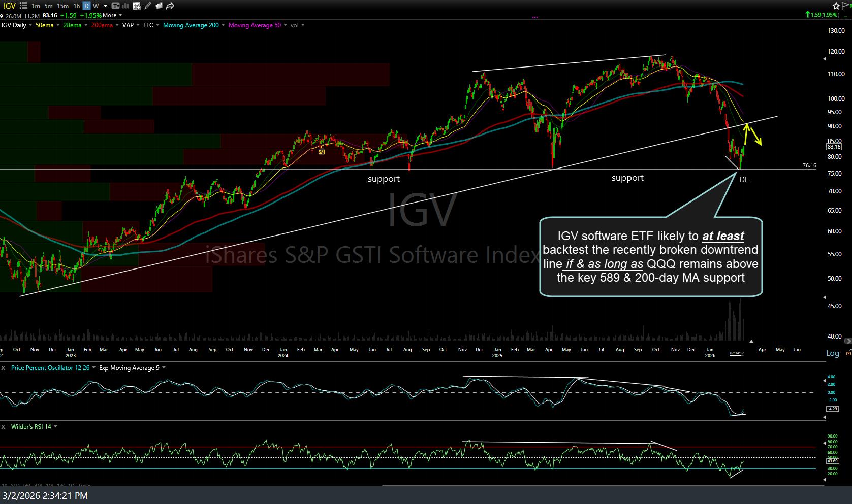
Task: Click the 76.16 support level label
Action: 809,165
